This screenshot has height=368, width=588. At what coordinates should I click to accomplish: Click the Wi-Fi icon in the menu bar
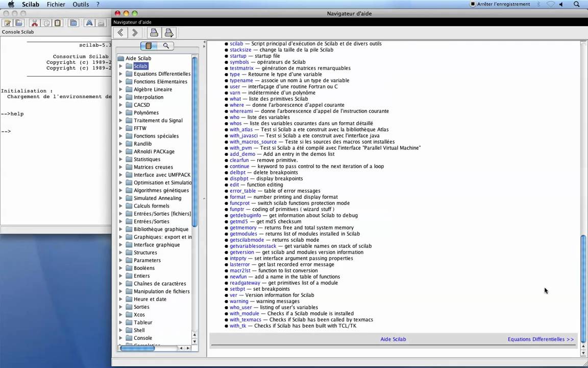550,4
